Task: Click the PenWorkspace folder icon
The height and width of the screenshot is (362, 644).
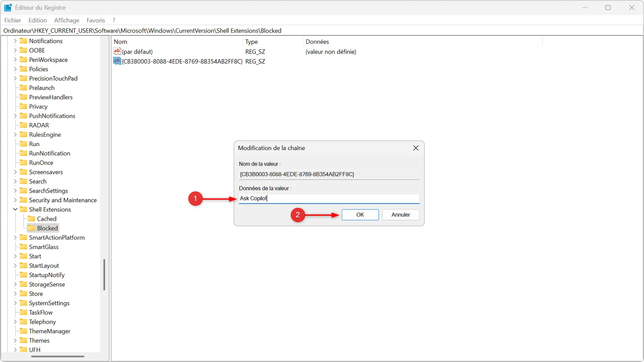Action: (23, 60)
